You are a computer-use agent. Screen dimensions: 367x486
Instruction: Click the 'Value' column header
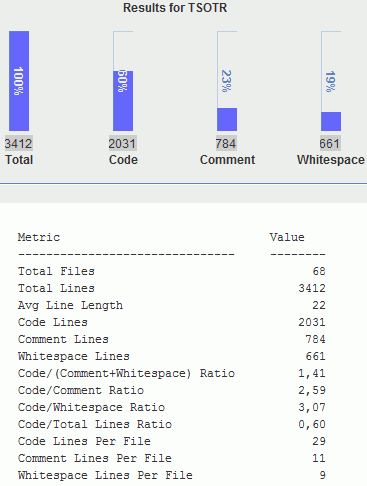pyautogui.click(x=287, y=237)
